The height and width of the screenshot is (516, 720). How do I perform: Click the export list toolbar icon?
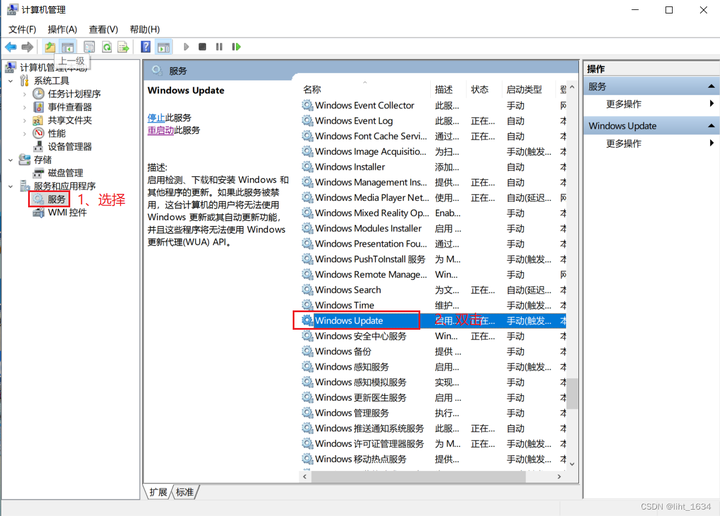[x=123, y=47]
